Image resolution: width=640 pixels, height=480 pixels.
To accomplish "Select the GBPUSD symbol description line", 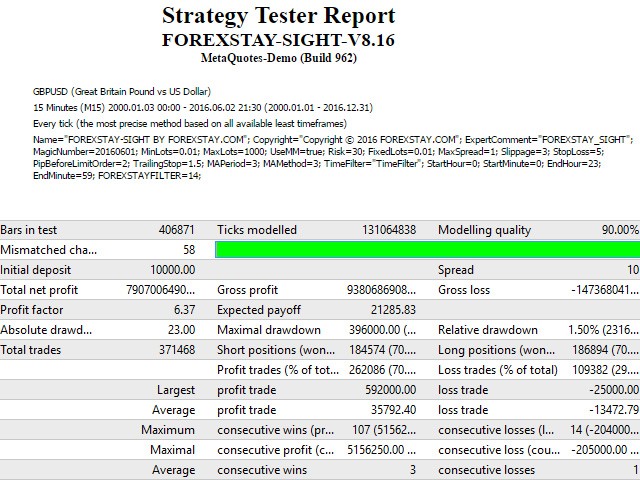I will coord(122,91).
